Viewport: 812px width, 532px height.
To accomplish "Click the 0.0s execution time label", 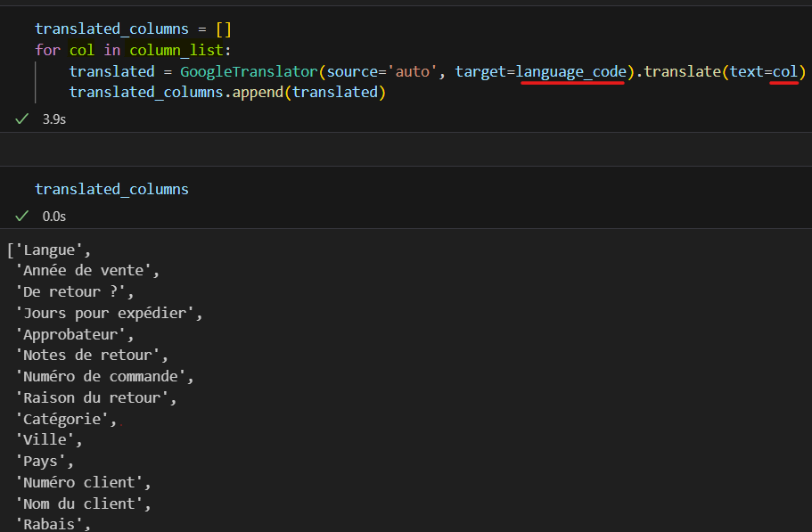I will pos(53,216).
